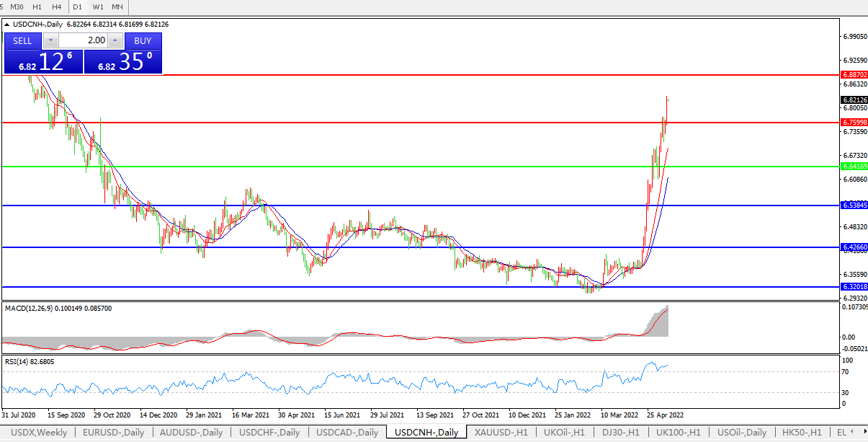This screenshot has height=442, width=868.
Task: Pick the MN monthly timeframe
Action: point(117,6)
